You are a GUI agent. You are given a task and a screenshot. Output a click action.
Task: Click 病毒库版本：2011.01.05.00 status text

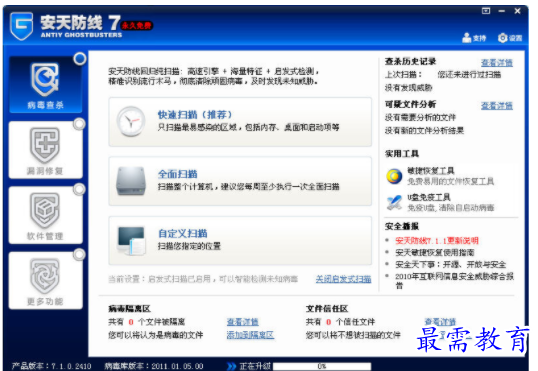(154, 366)
